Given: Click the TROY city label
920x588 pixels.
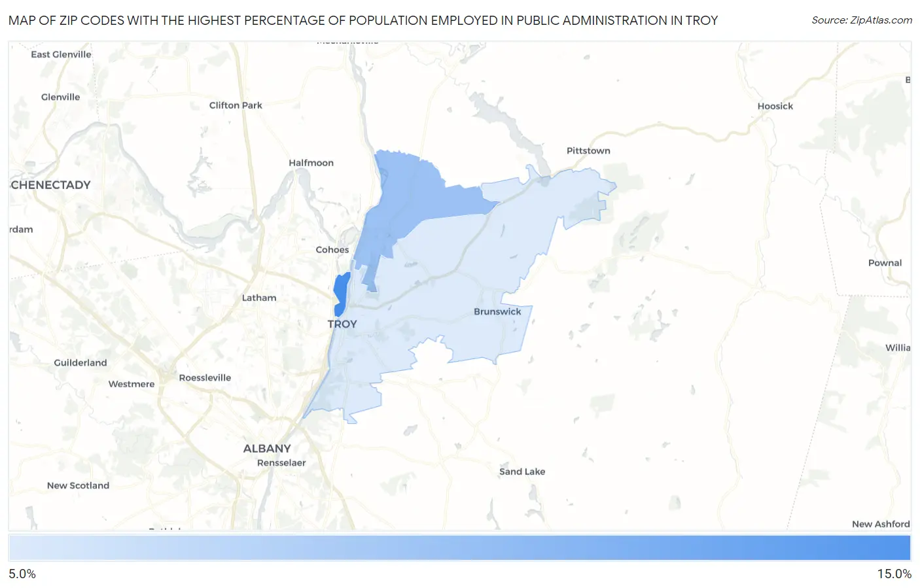Looking at the screenshot, I should pos(342,324).
